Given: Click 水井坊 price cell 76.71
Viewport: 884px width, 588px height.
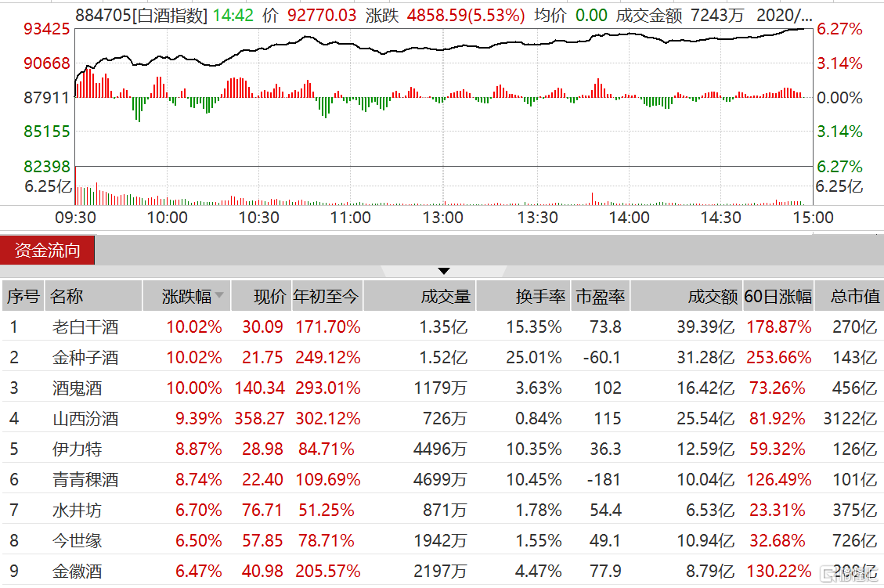Looking at the screenshot, I should 262,510.
